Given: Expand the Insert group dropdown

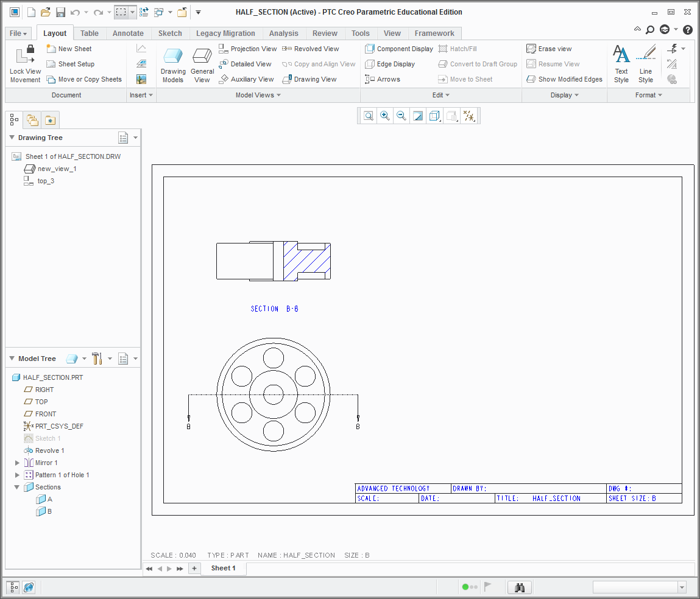Looking at the screenshot, I should 141,95.
